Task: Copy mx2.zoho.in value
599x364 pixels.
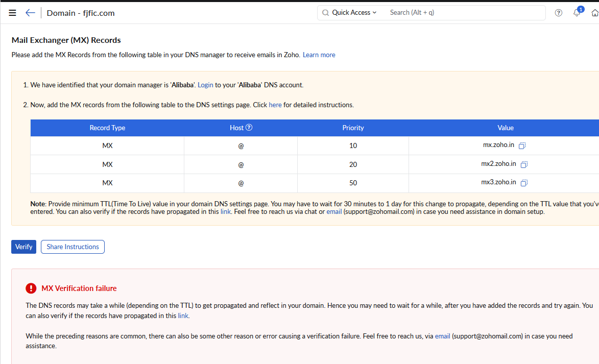Action: click(x=524, y=164)
